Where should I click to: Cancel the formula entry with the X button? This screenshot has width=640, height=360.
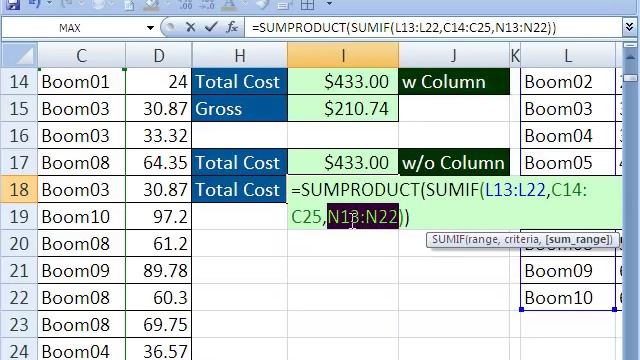[190, 27]
